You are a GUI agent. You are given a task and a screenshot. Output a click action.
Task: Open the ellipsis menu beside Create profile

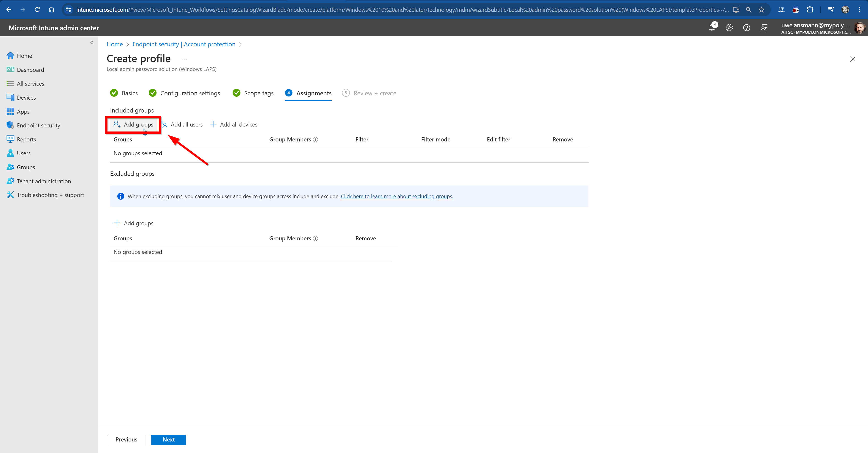184,59
